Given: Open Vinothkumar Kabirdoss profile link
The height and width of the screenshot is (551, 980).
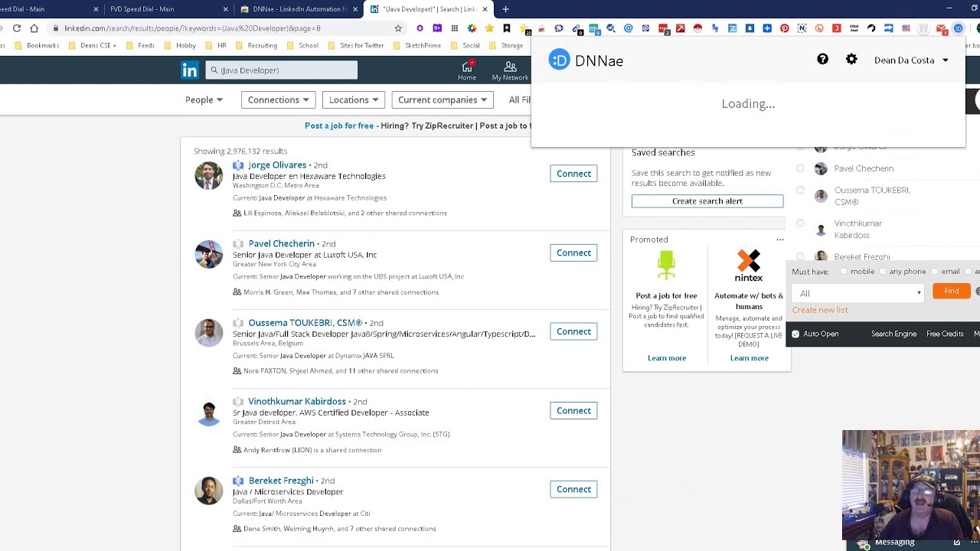Looking at the screenshot, I should (297, 401).
